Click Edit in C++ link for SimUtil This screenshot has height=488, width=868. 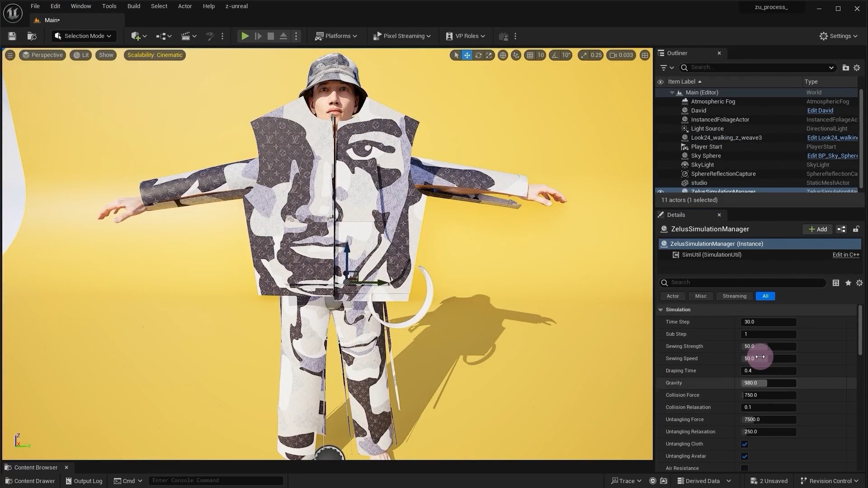coord(846,254)
